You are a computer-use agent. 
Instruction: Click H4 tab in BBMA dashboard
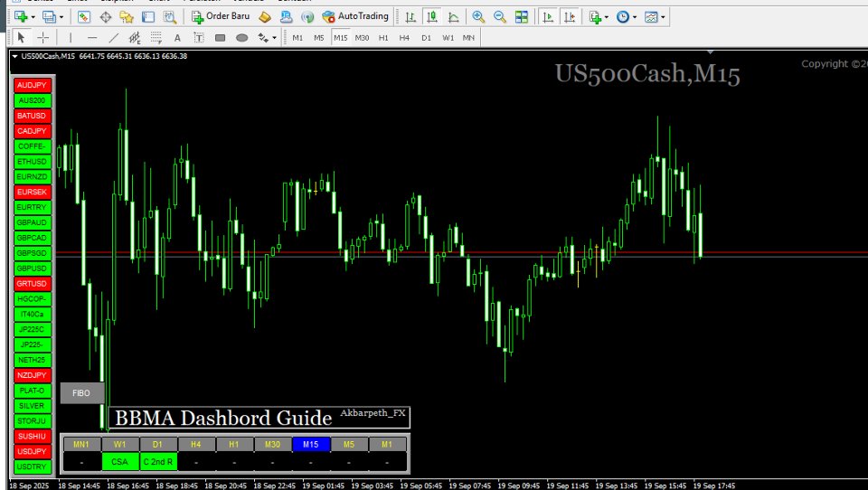[x=196, y=444]
